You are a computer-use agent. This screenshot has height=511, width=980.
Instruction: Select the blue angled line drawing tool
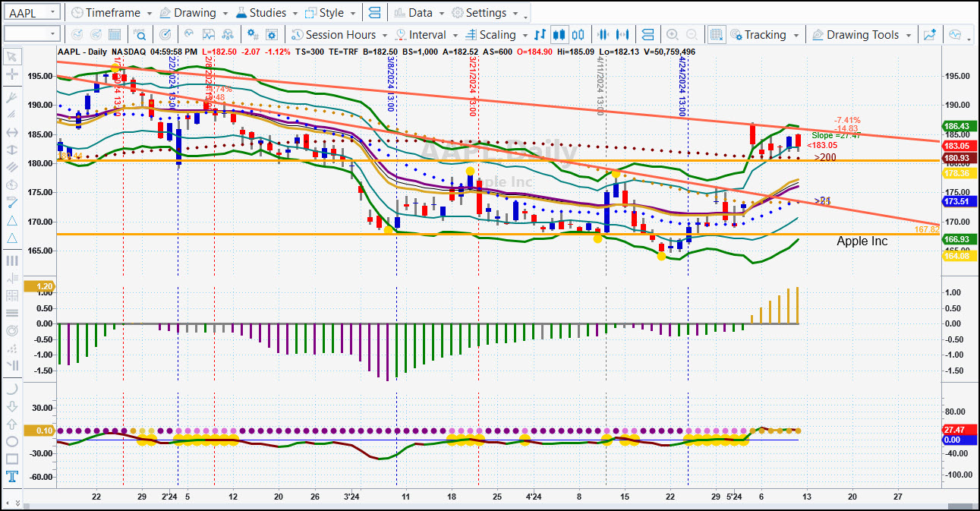[x=12, y=203]
